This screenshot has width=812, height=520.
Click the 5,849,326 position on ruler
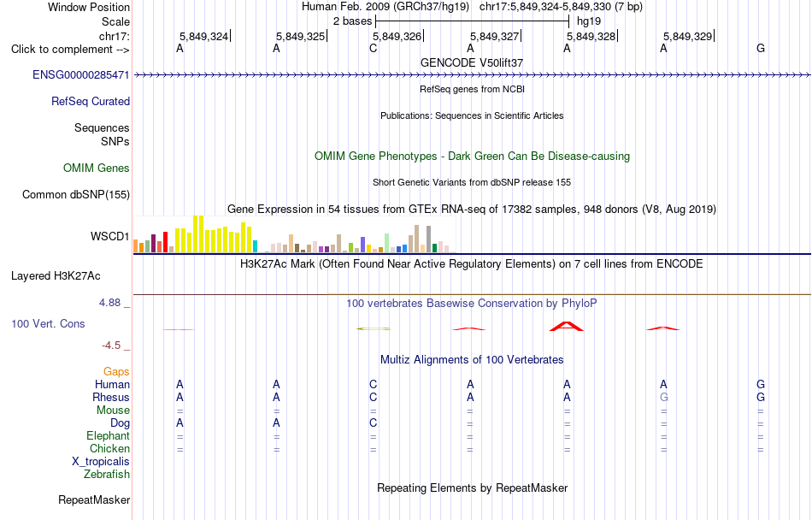(397, 36)
